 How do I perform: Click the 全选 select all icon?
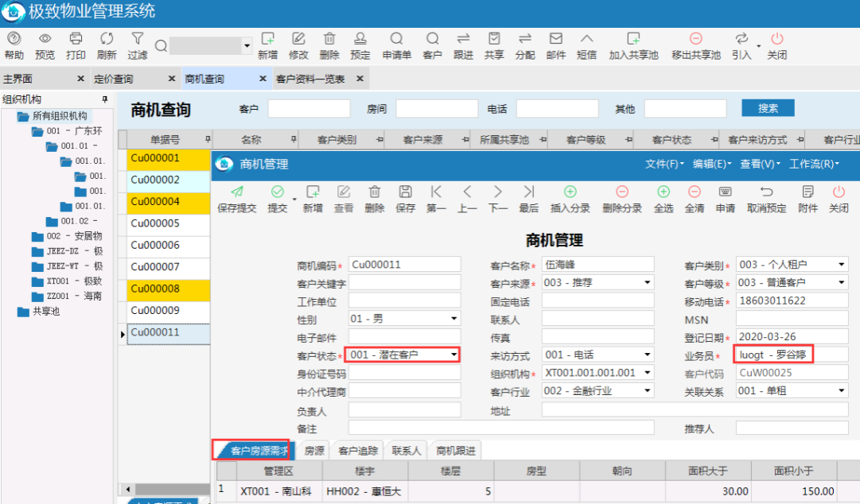663,192
